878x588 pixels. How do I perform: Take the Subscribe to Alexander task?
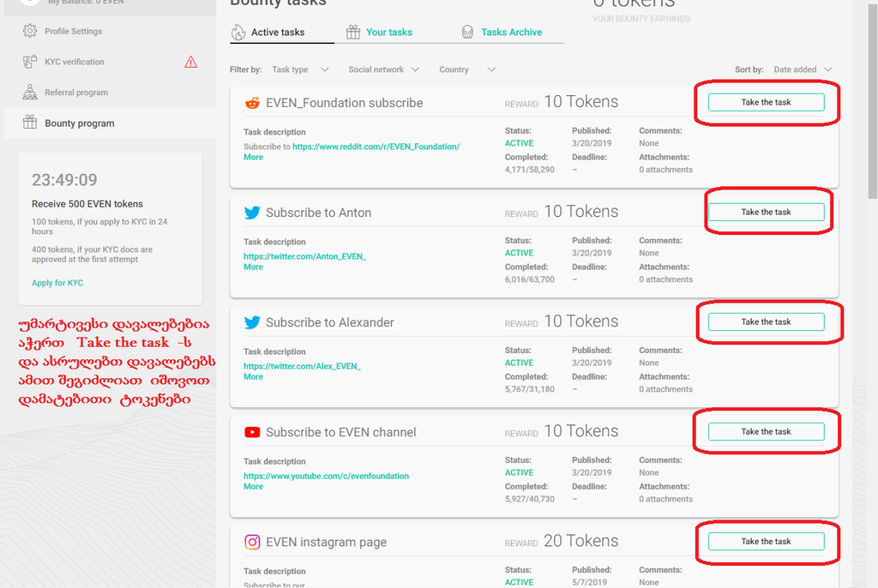766,322
